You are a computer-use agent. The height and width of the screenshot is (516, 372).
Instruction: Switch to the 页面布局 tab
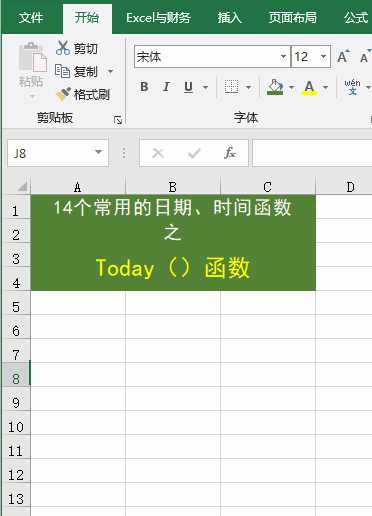pyautogui.click(x=293, y=17)
